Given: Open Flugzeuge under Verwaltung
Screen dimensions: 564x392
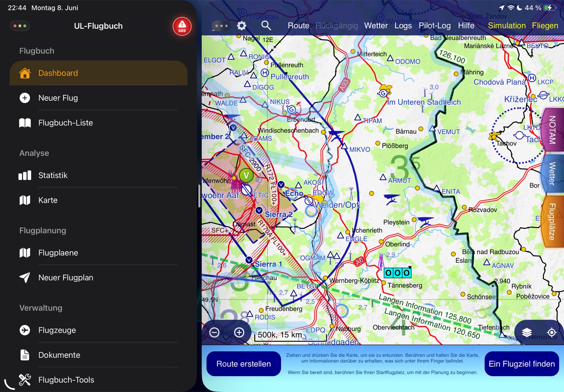Looking at the screenshot, I should tap(98, 330).
